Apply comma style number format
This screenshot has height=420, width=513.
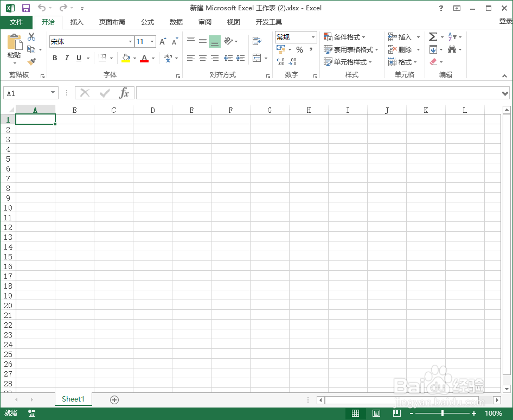point(311,50)
